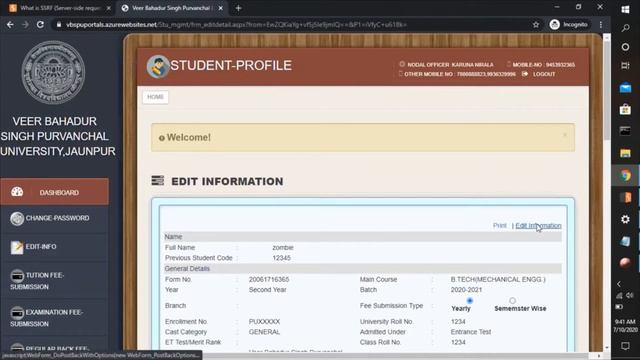Click the Incognito profile indicator

pyautogui.click(x=569, y=24)
